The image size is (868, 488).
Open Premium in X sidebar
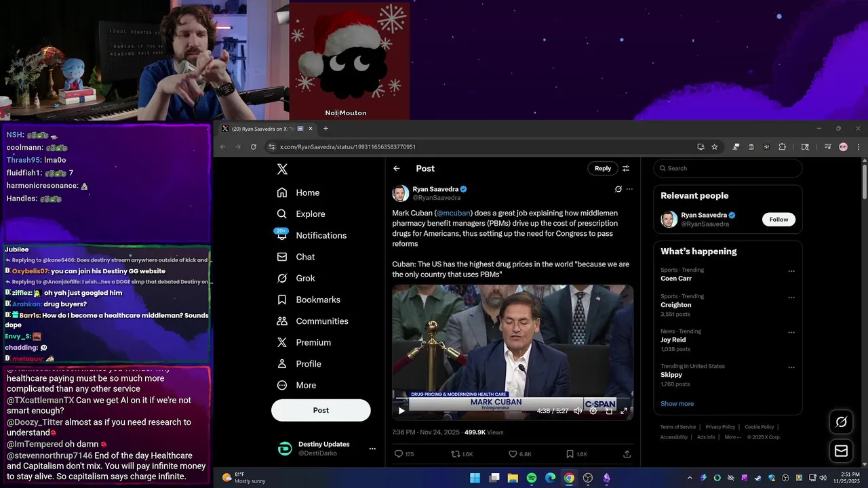[x=304, y=342]
